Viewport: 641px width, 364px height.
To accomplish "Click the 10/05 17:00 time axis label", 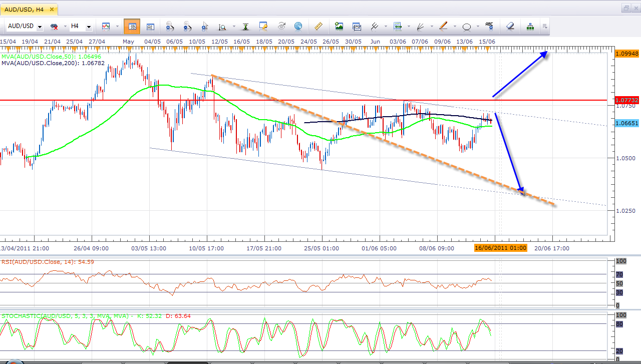I will [206, 248].
